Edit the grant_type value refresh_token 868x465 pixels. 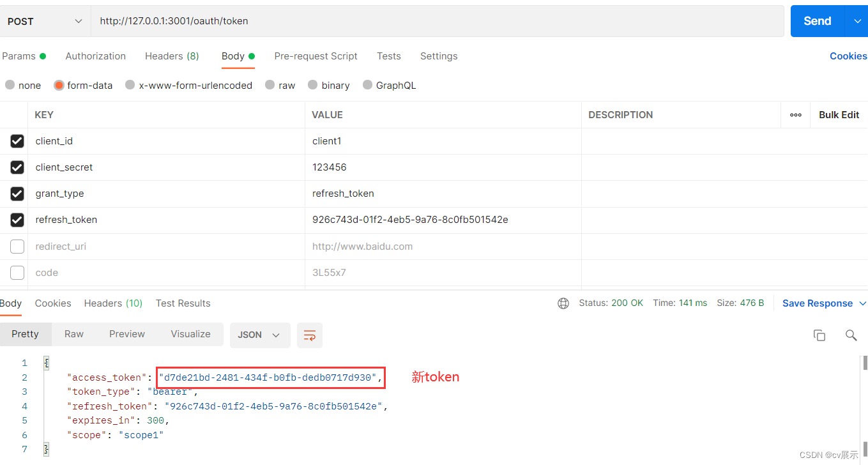point(443,194)
